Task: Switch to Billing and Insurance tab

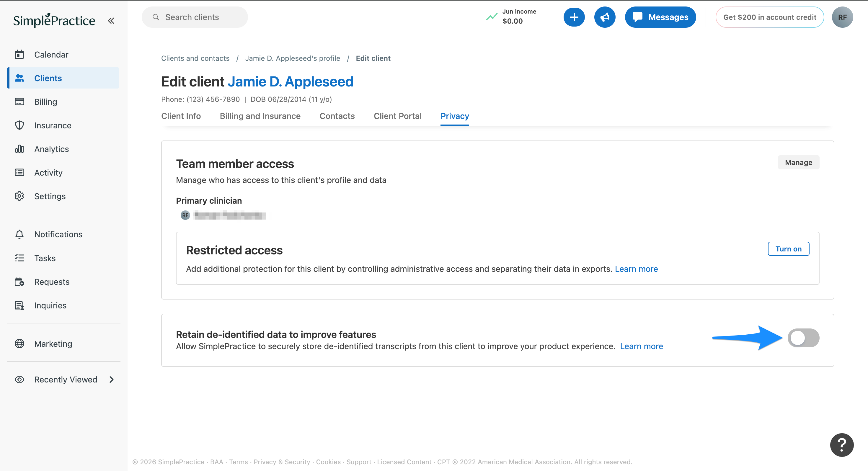Action: pyautogui.click(x=260, y=116)
